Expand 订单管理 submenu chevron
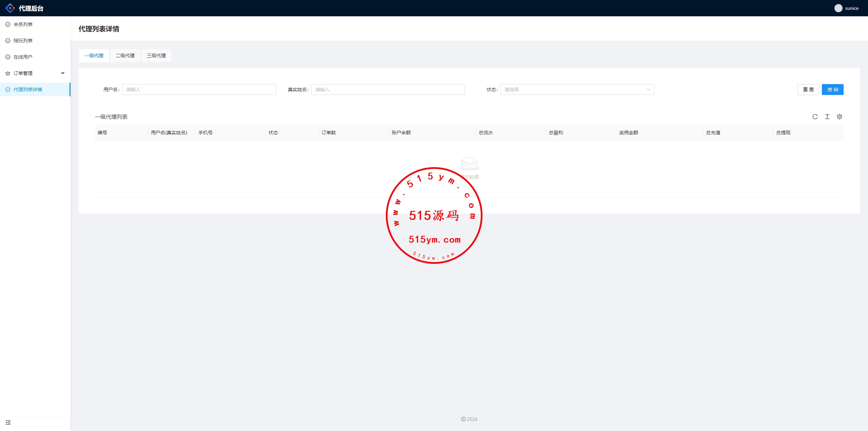 click(63, 73)
